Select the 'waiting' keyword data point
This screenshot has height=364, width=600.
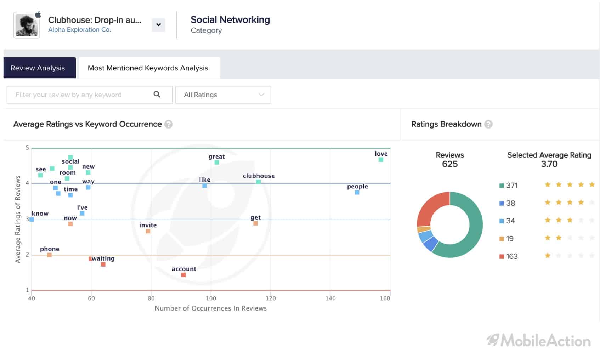[103, 265]
